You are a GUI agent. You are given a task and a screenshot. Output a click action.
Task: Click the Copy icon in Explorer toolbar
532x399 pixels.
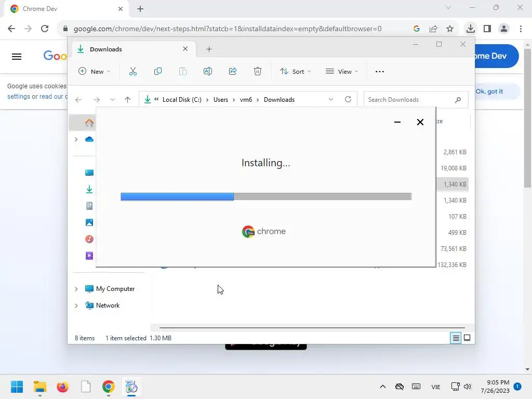(x=158, y=71)
